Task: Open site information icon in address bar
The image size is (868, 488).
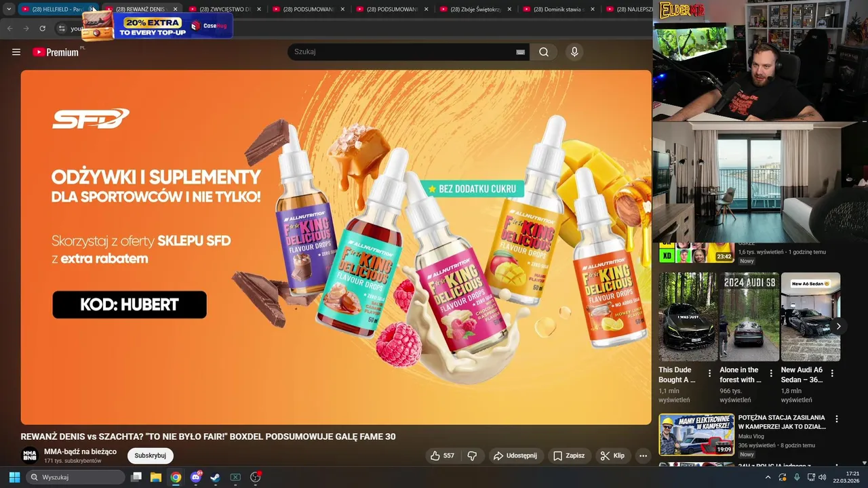Action: [62, 28]
